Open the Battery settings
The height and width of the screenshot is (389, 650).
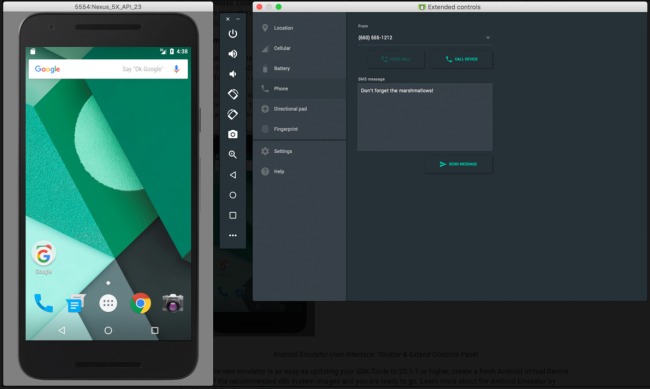[299, 68]
